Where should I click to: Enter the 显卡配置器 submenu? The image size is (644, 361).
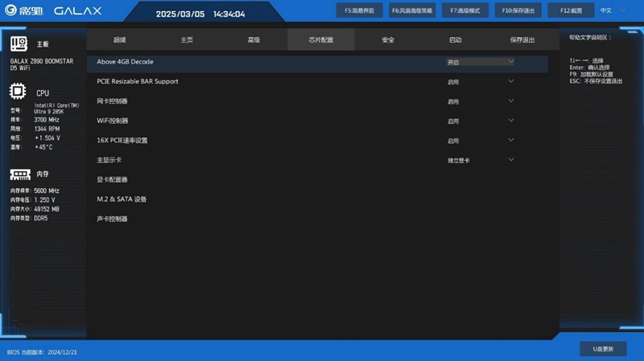click(113, 179)
